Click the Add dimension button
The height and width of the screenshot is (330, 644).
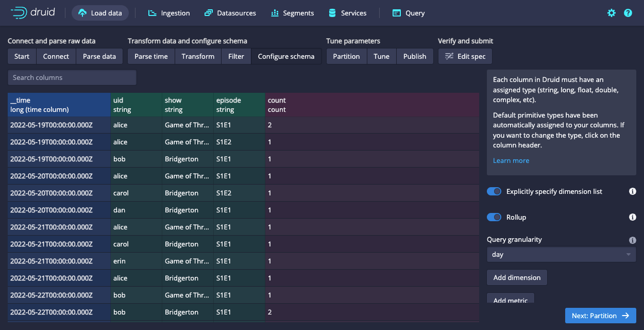(517, 277)
